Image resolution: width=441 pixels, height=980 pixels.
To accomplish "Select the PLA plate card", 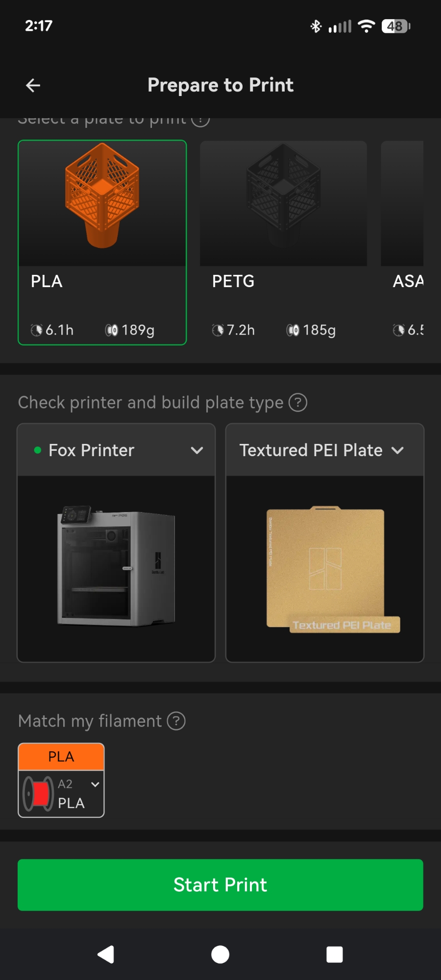I will (102, 243).
